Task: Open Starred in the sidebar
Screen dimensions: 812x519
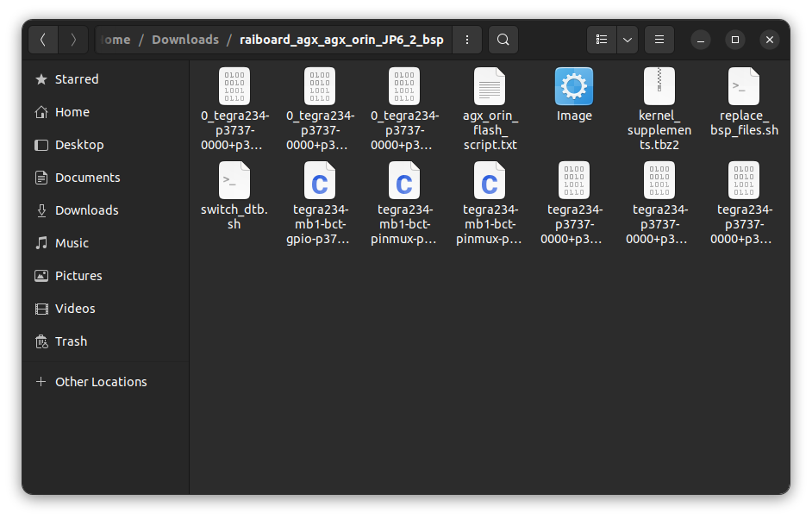Action: click(106, 79)
